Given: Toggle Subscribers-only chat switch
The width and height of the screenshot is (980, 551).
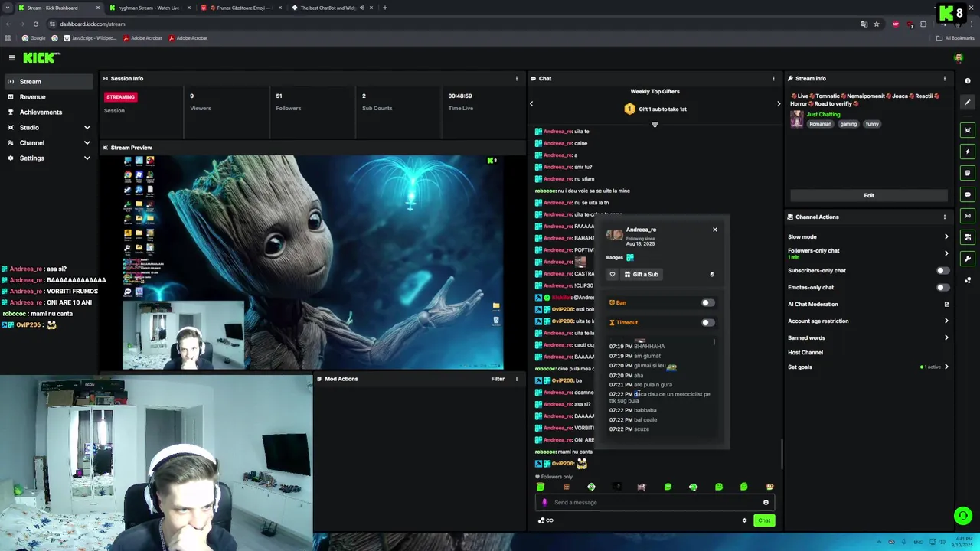Looking at the screenshot, I should coord(942,270).
